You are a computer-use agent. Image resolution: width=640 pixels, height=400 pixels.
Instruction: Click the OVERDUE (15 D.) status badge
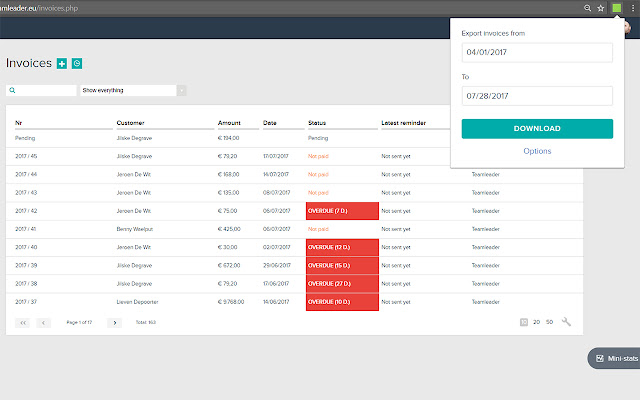coord(342,265)
